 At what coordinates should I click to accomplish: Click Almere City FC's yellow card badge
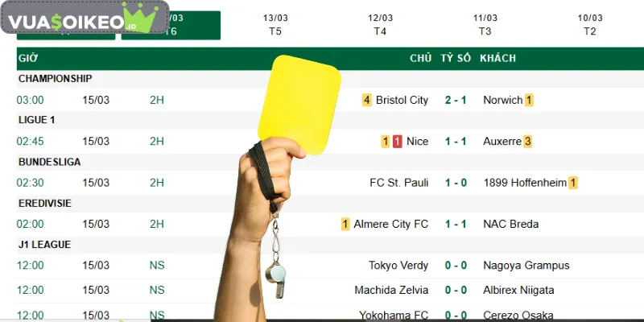pos(345,224)
